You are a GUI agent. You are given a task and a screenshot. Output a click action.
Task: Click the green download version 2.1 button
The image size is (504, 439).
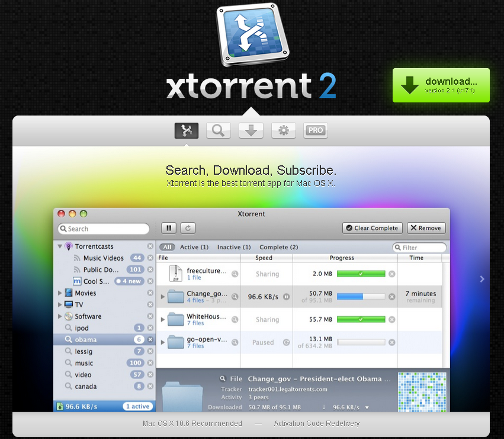[441, 85]
